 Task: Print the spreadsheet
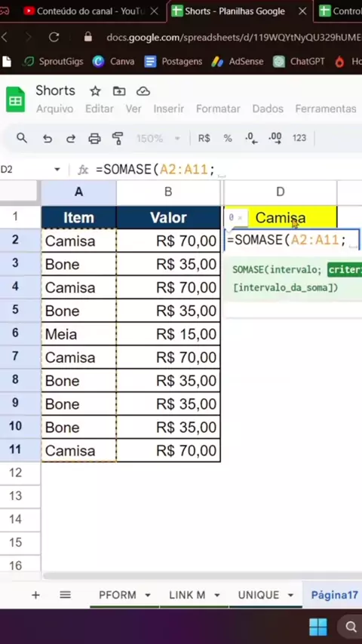[94, 139]
